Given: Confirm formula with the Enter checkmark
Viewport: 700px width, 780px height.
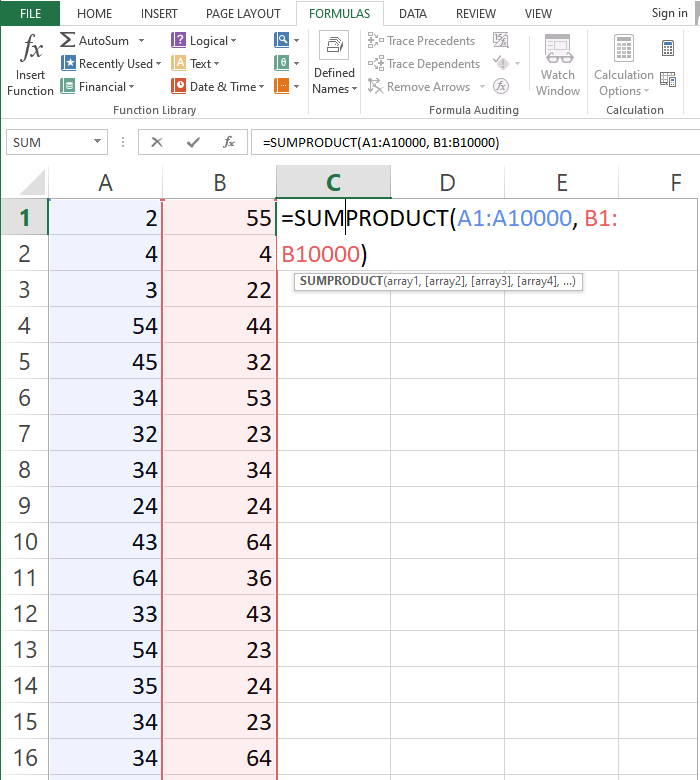Looking at the screenshot, I should point(193,142).
